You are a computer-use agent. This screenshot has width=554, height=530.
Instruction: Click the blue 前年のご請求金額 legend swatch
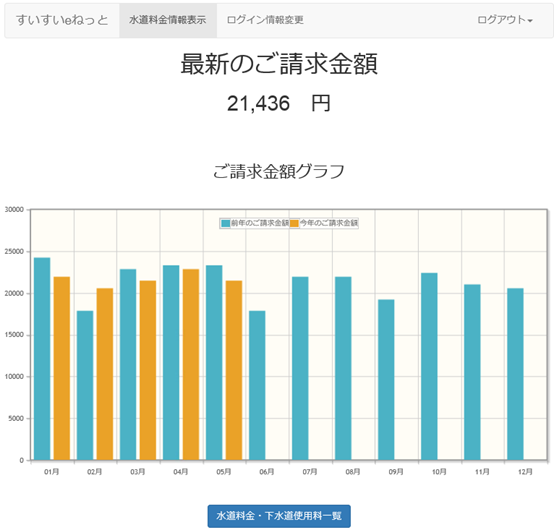coord(225,223)
